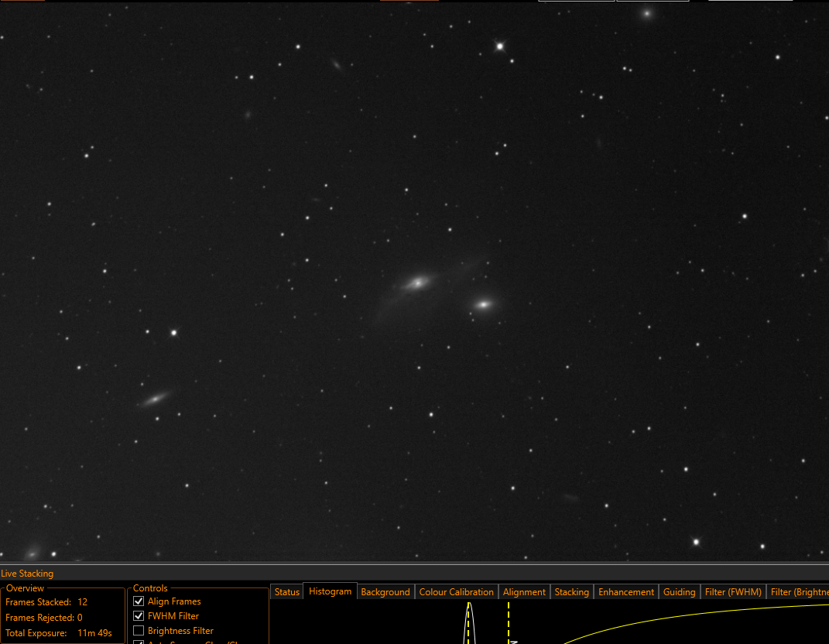This screenshot has height=644, width=829.
Task: Click the large central spiral galaxy
Action: click(x=418, y=283)
